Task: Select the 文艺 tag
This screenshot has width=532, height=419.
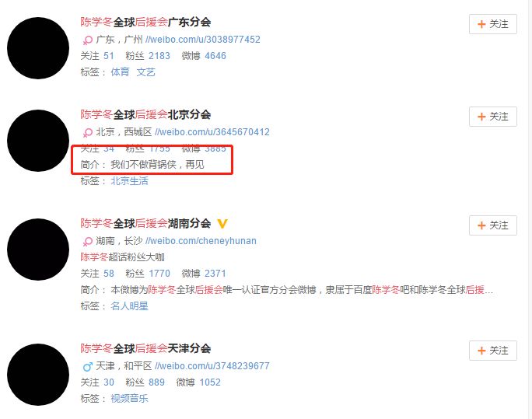Action: click(146, 72)
